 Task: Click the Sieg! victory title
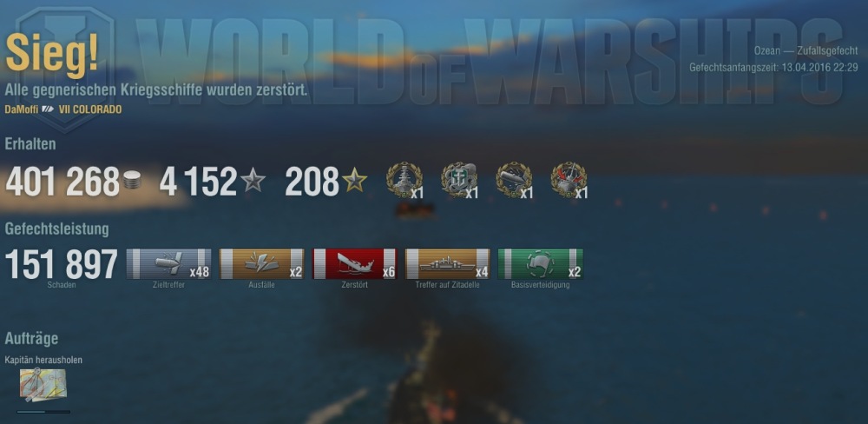tap(52, 53)
